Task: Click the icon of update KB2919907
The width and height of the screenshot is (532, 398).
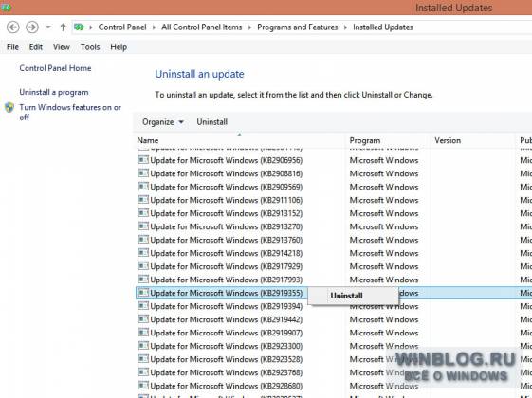Action: pyautogui.click(x=143, y=333)
